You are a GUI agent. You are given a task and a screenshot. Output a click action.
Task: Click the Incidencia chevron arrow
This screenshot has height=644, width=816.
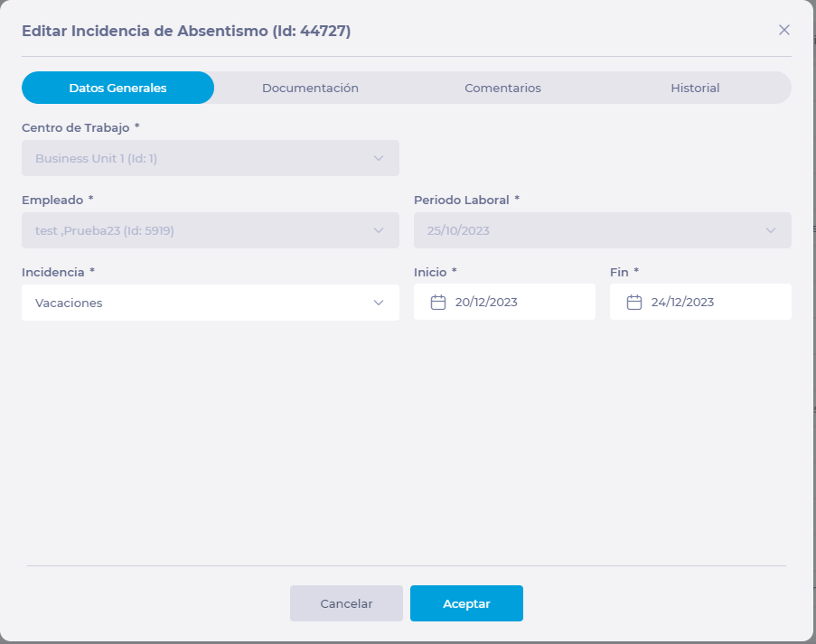(379, 303)
